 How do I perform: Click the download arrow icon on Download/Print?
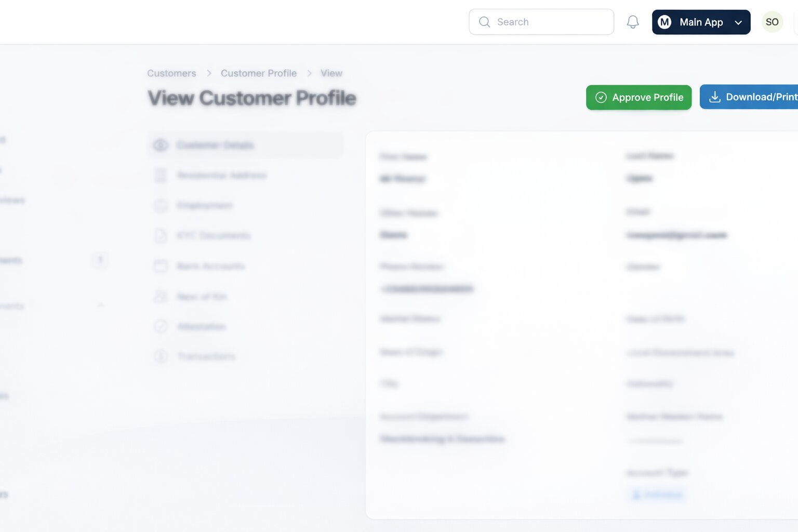coord(715,97)
